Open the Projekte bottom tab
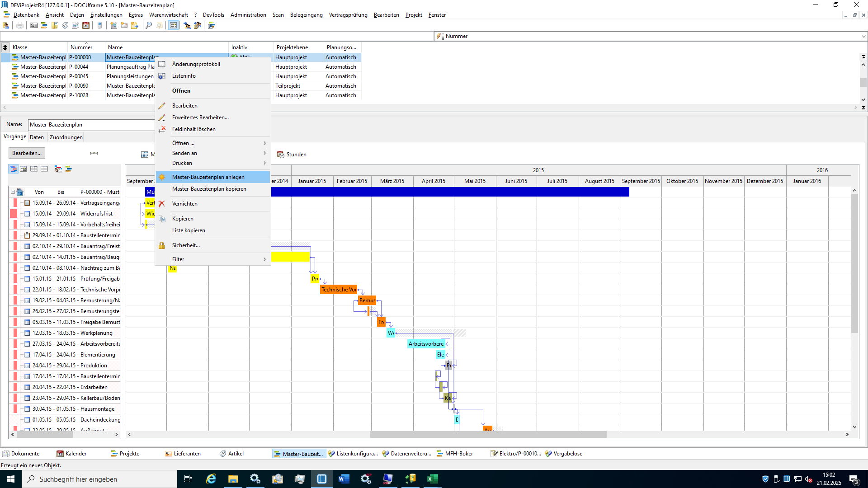The height and width of the screenshot is (488, 868). pos(125,454)
